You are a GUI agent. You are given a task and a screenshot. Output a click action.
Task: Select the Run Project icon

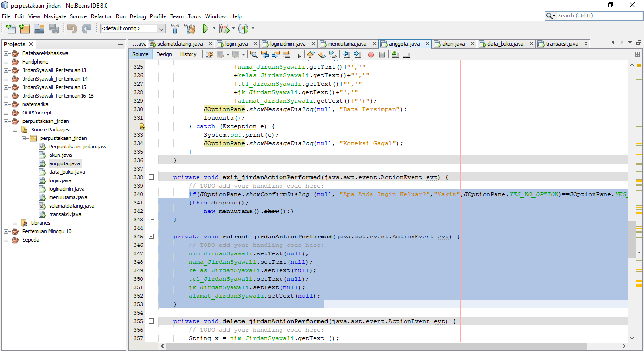[x=206, y=28]
